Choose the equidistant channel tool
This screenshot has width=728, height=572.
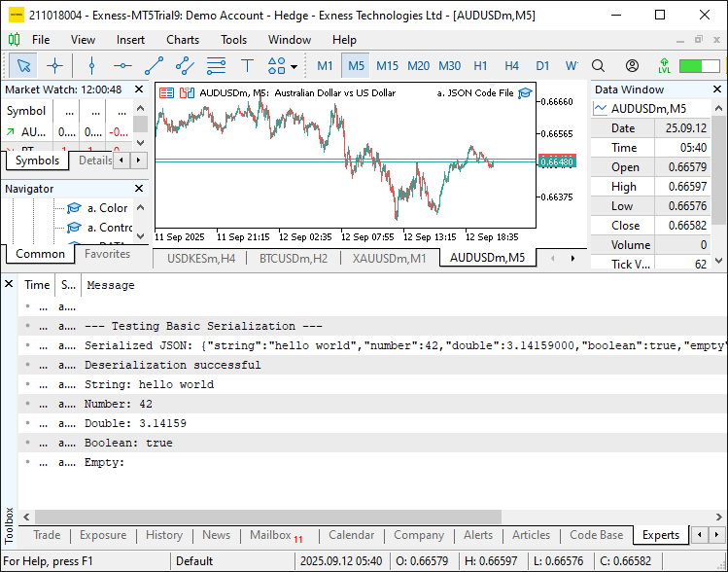coord(185,65)
